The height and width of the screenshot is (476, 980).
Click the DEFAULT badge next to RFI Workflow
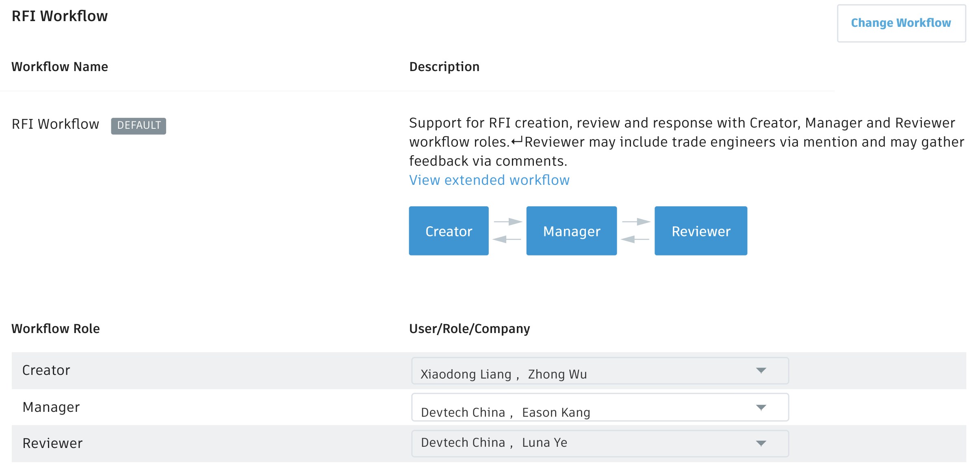[139, 125]
